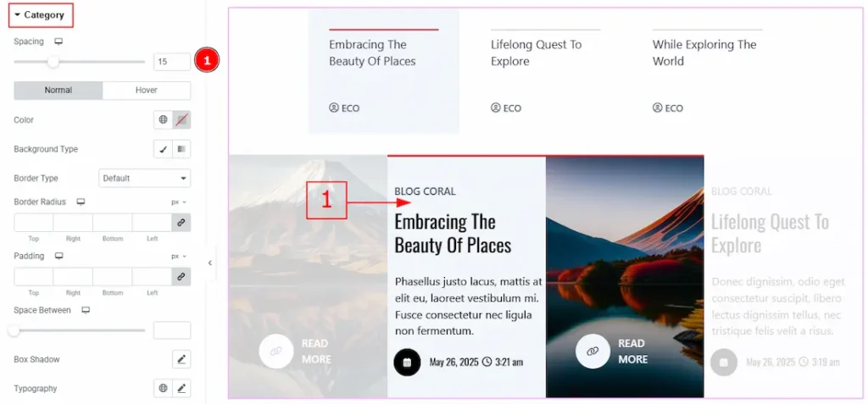Switch to the Hover tab
The image size is (868, 404).
(147, 91)
